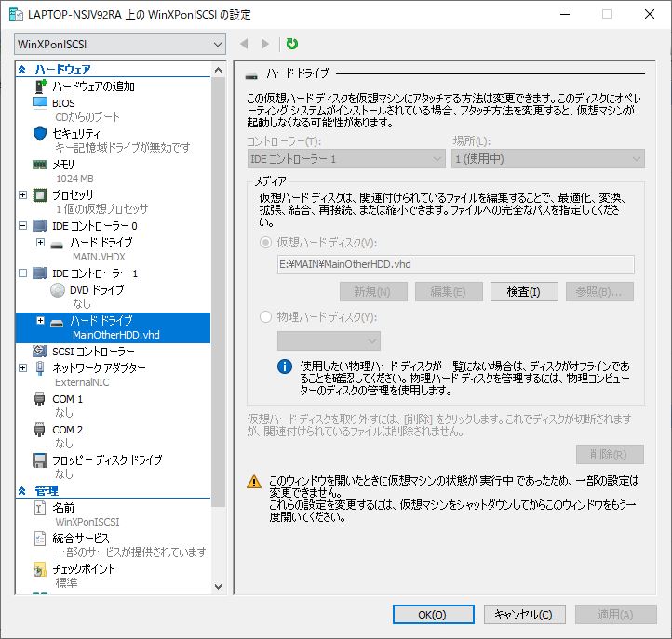Screen dimensions: 672x639
Task: Click the virtual hard disk path field
Action: point(455,264)
